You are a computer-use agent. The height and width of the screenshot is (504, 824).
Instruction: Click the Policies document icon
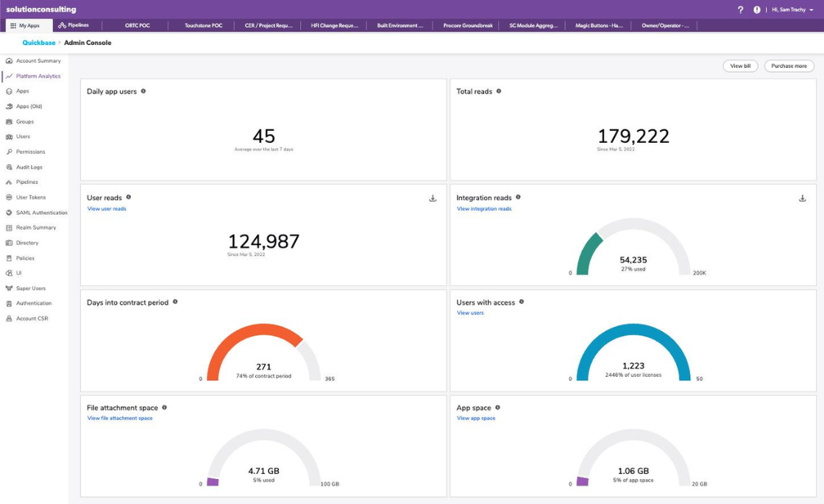(9, 258)
